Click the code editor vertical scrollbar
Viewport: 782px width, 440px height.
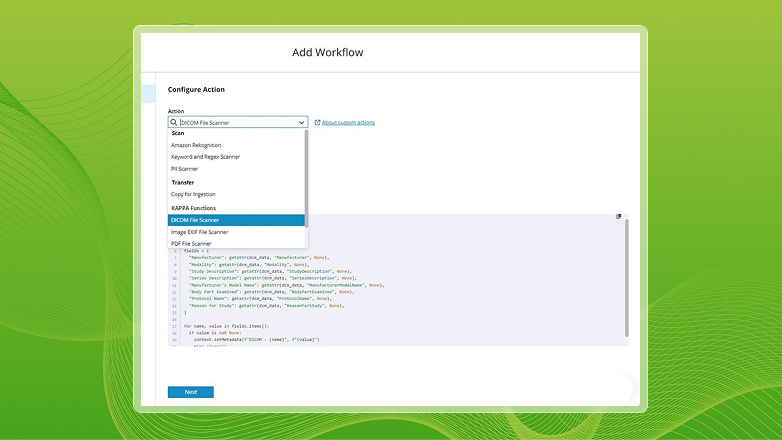pyautogui.click(x=626, y=277)
